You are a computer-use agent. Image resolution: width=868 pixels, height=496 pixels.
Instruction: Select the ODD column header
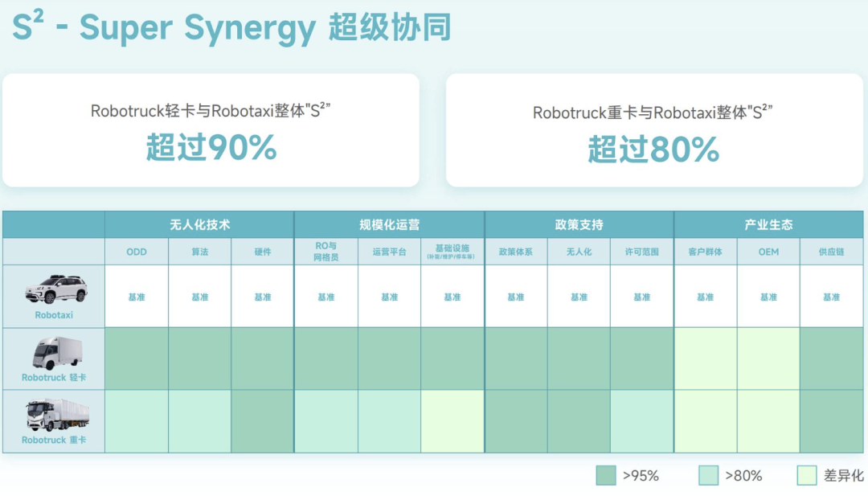point(136,252)
